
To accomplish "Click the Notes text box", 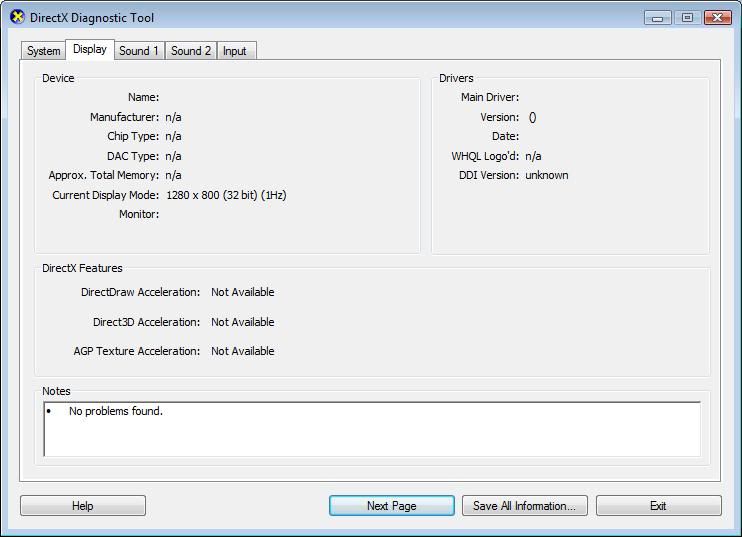I will pyautogui.click(x=372, y=429).
